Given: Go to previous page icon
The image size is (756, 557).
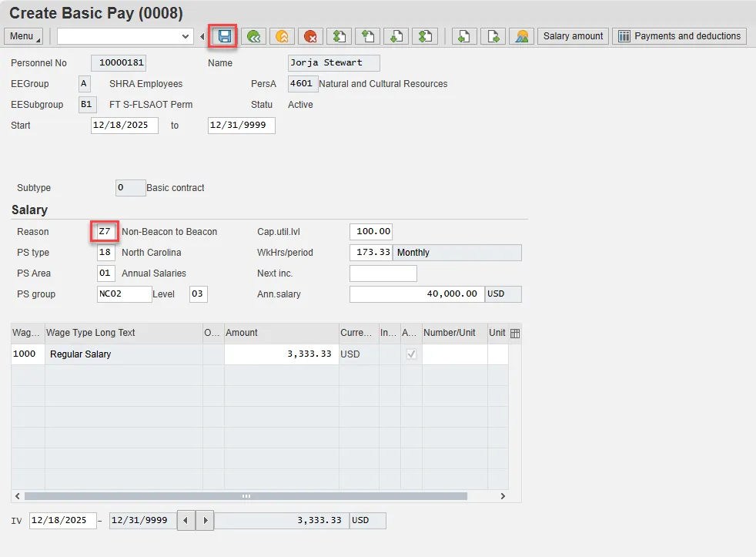Looking at the screenshot, I should 368,36.
